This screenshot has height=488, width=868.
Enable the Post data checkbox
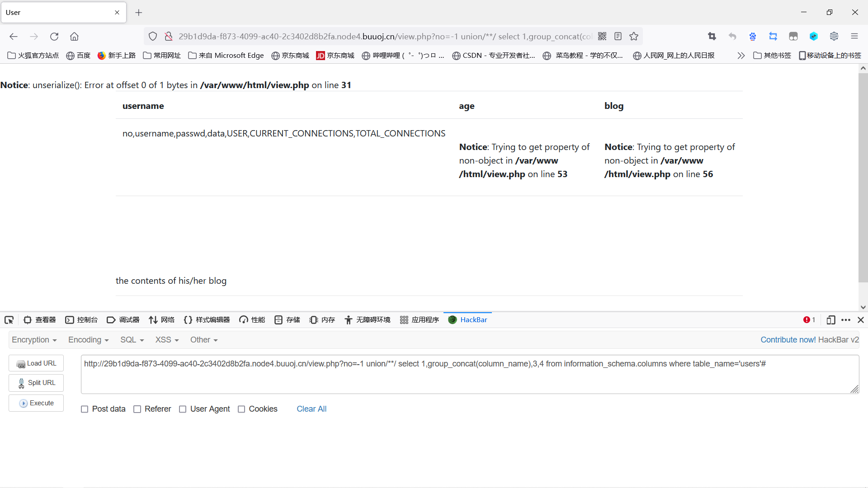pyautogui.click(x=85, y=409)
